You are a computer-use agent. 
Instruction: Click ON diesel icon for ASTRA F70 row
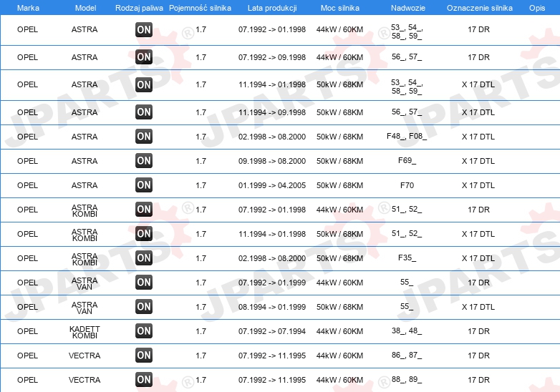click(144, 185)
